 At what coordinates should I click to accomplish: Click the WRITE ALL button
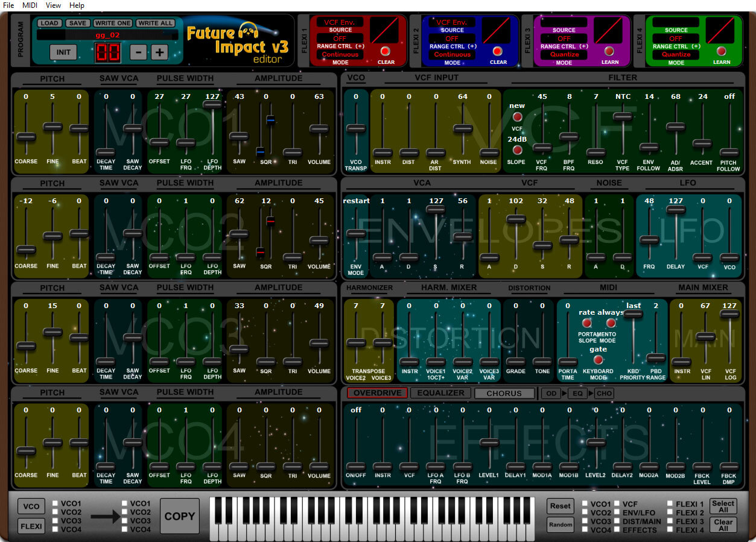(155, 23)
